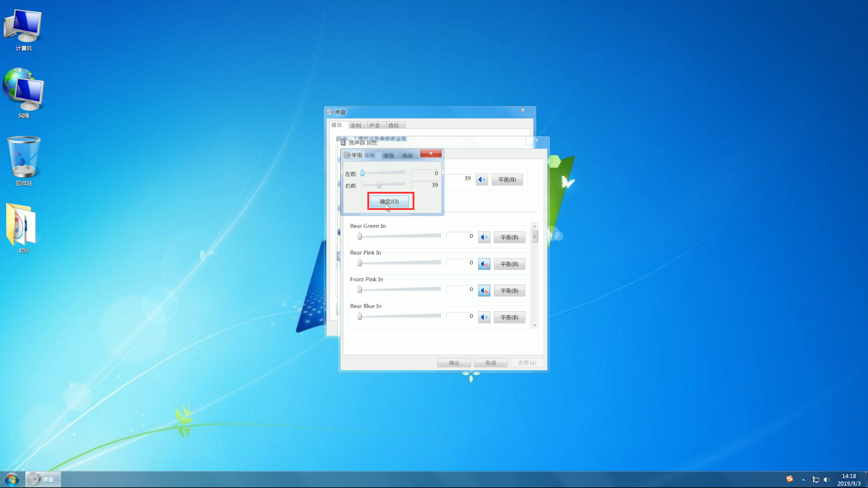Click the Rear Green In value field
This screenshot has width=868, height=488.
pyautogui.click(x=460, y=236)
